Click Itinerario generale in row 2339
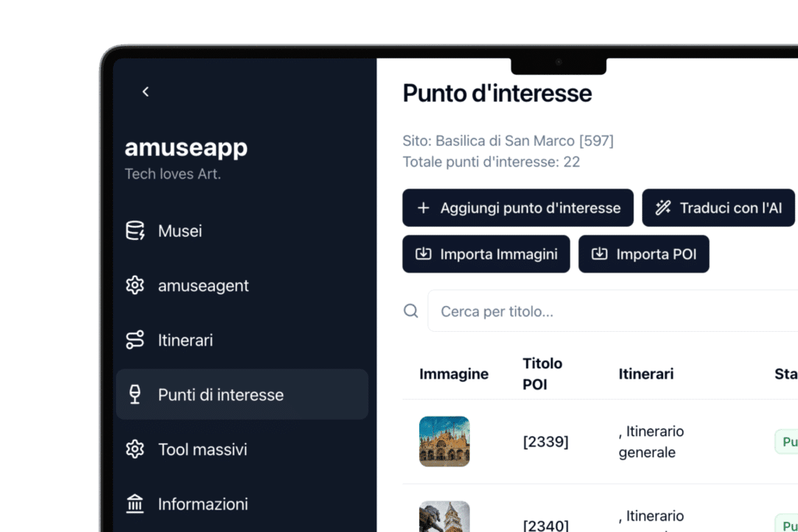The width and height of the screenshot is (798, 532). [652, 442]
